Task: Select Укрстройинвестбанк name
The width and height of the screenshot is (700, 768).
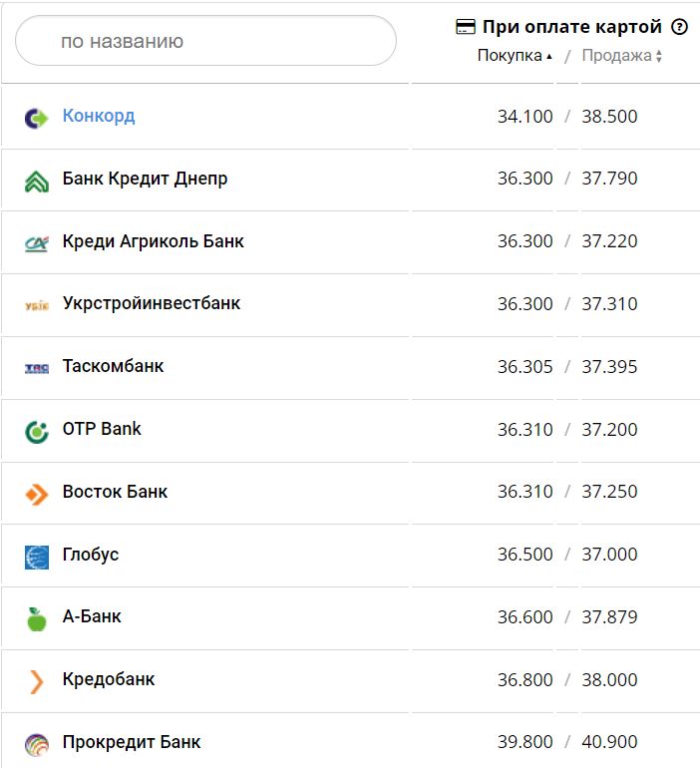Action: click(152, 303)
